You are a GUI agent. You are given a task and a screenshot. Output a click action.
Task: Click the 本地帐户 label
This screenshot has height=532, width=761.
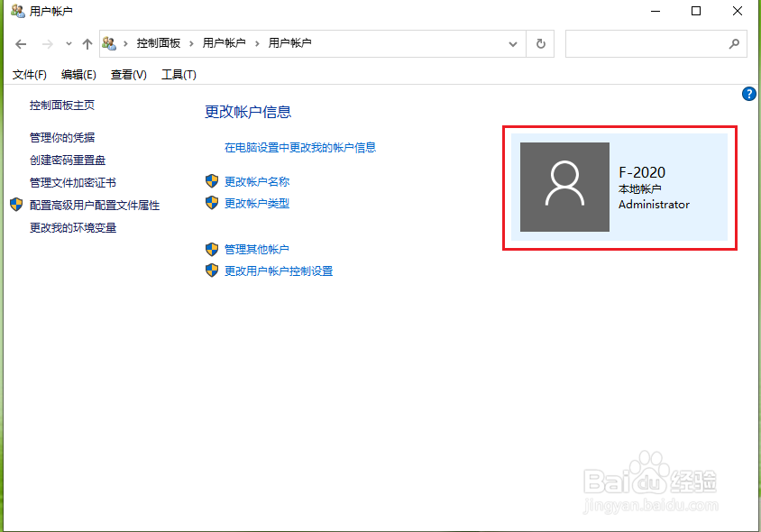coord(639,189)
